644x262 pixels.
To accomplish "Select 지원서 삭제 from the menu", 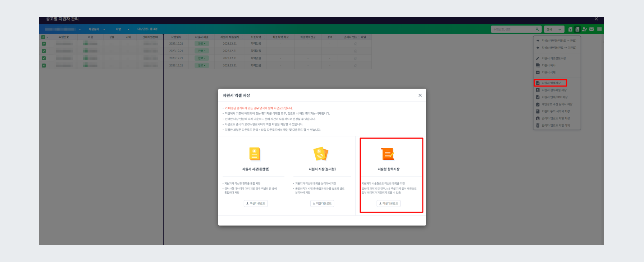I will click(x=556, y=72).
